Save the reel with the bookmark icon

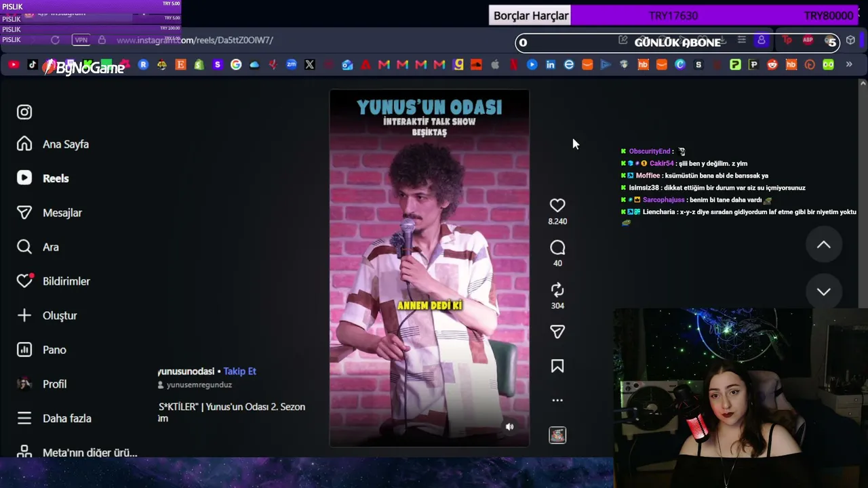pyautogui.click(x=557, y=366)
